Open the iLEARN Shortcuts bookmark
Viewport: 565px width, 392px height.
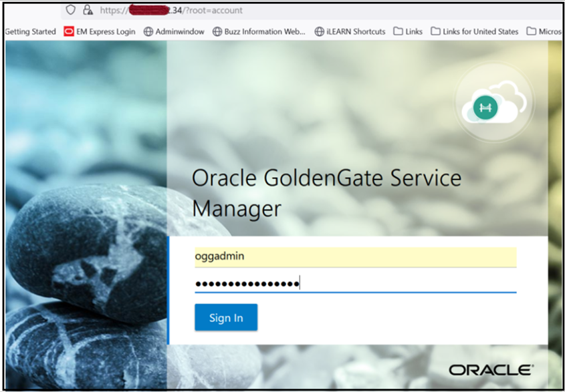tap(350, 31)
